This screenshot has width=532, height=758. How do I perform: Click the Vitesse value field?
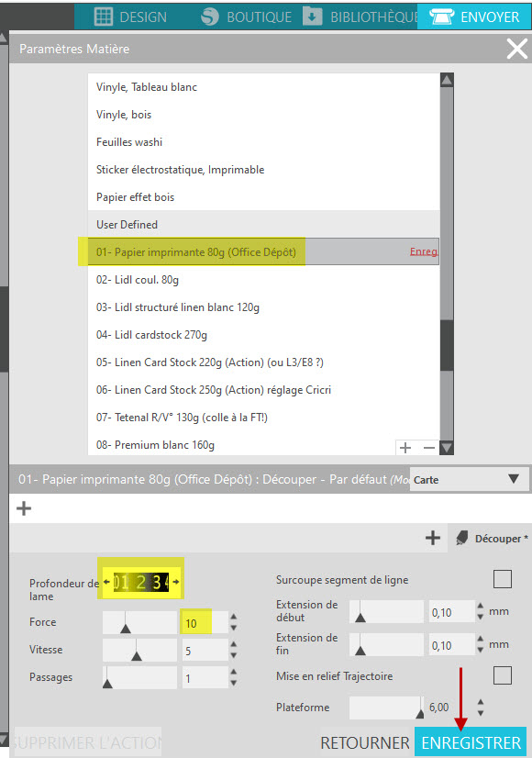pos(205,651)
